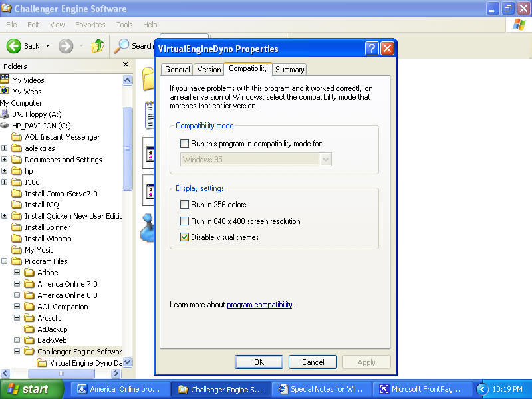Viewport: 532px width, 399px height.
Task: Expand the AOL Companion node
Action: [17, 306]
